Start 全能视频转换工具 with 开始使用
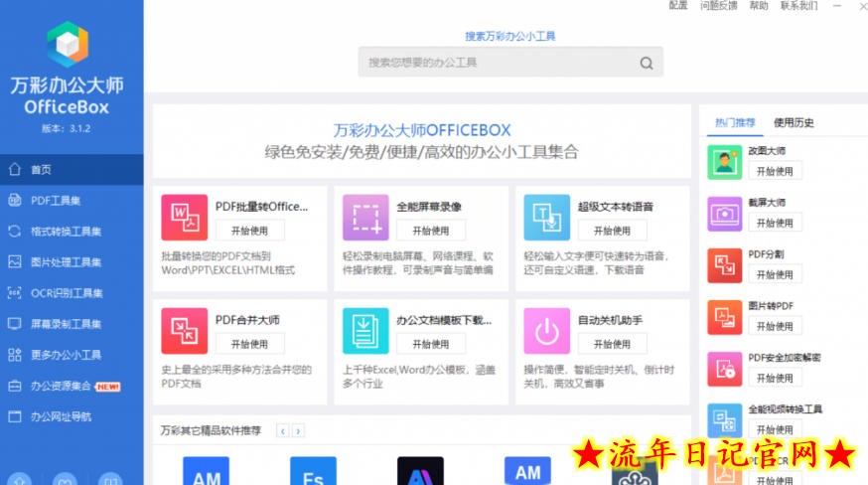Viewport: 868px width, 485px height. 775,429
